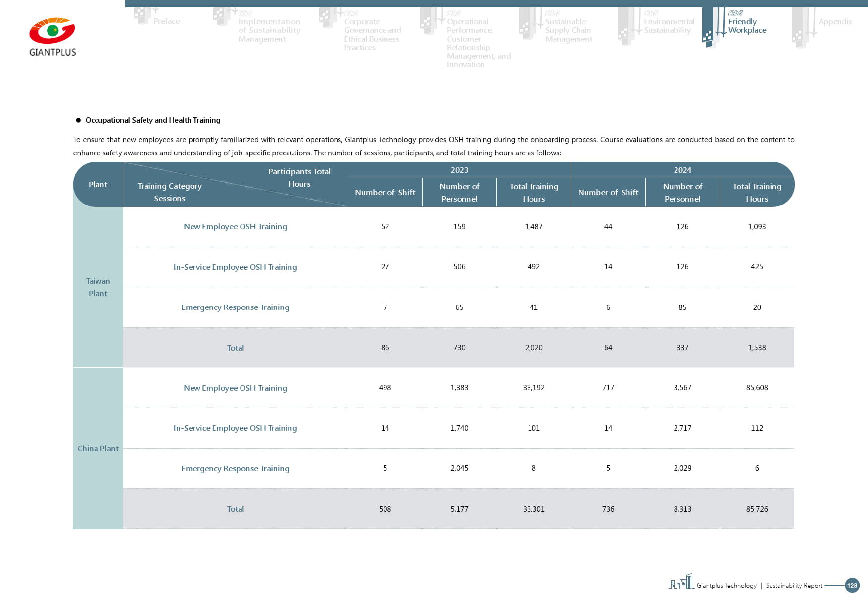868x614 pixels.
Task: Click the Giantplus Technology footer text
Action: 726,586
